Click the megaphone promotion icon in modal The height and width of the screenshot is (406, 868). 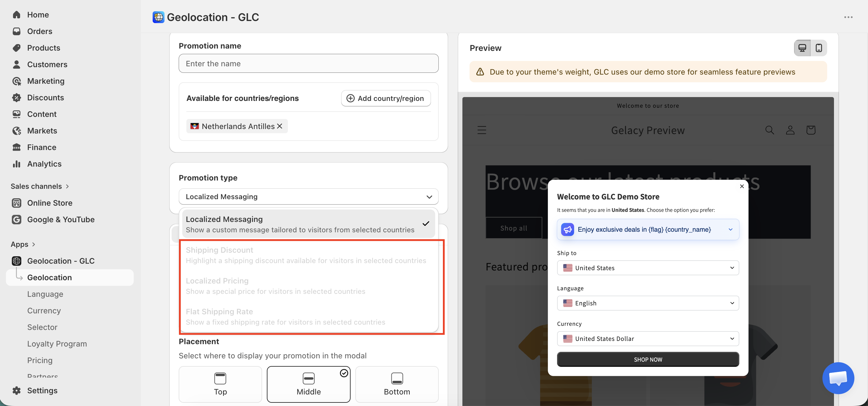tap(567, 229)
